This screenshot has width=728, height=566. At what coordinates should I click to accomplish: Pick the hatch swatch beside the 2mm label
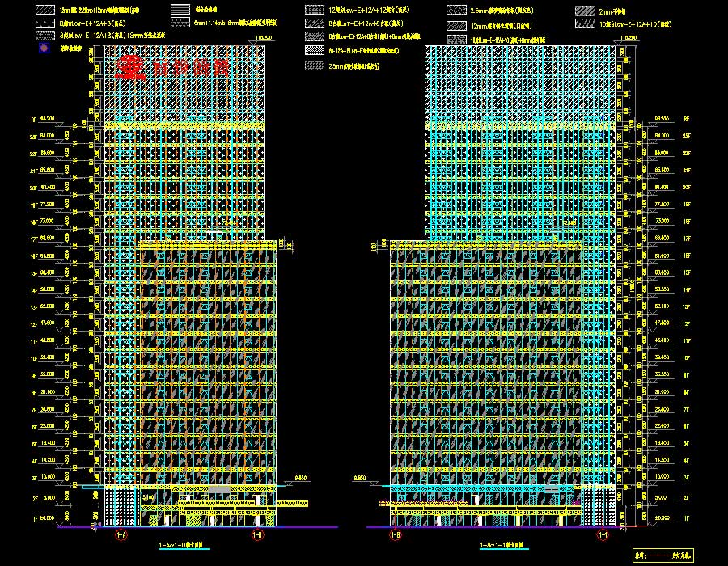coord(585,11)
